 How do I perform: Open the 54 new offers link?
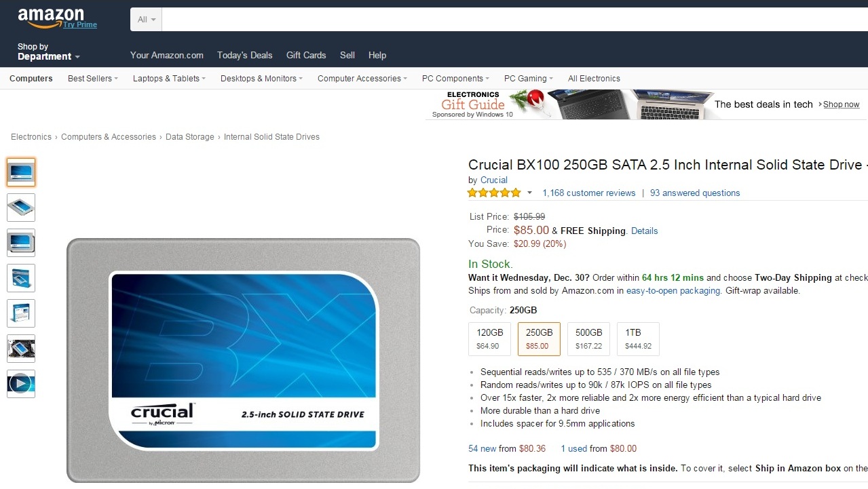(483, 449)
